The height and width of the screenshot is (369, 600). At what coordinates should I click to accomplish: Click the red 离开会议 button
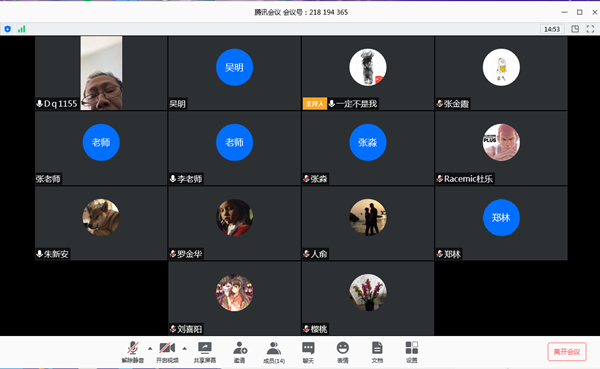(x=567, y=351)
